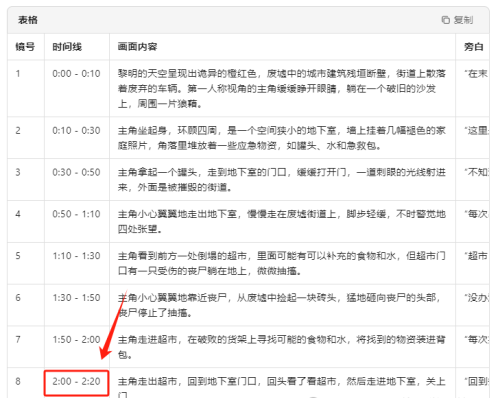Select the 表格 title text
Image resolution: width=500 pixels, height=398 pixels.
point(28,20)
